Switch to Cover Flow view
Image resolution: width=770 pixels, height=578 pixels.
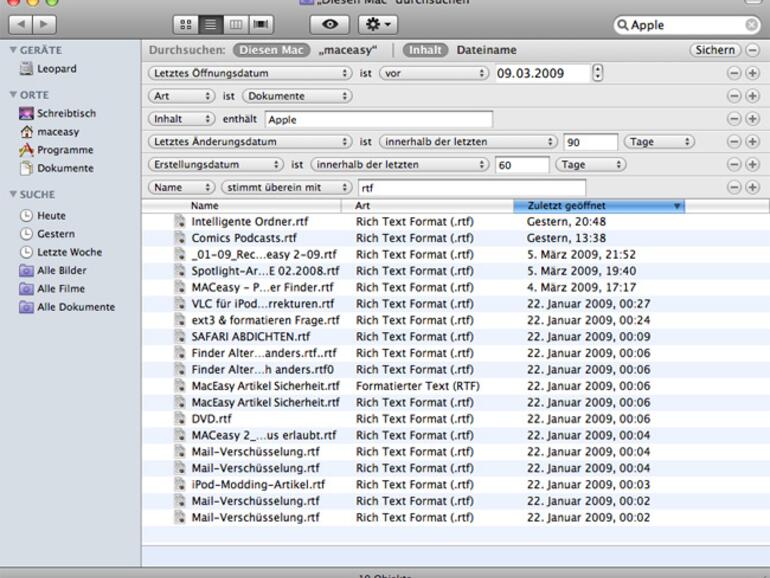[261, 24]
